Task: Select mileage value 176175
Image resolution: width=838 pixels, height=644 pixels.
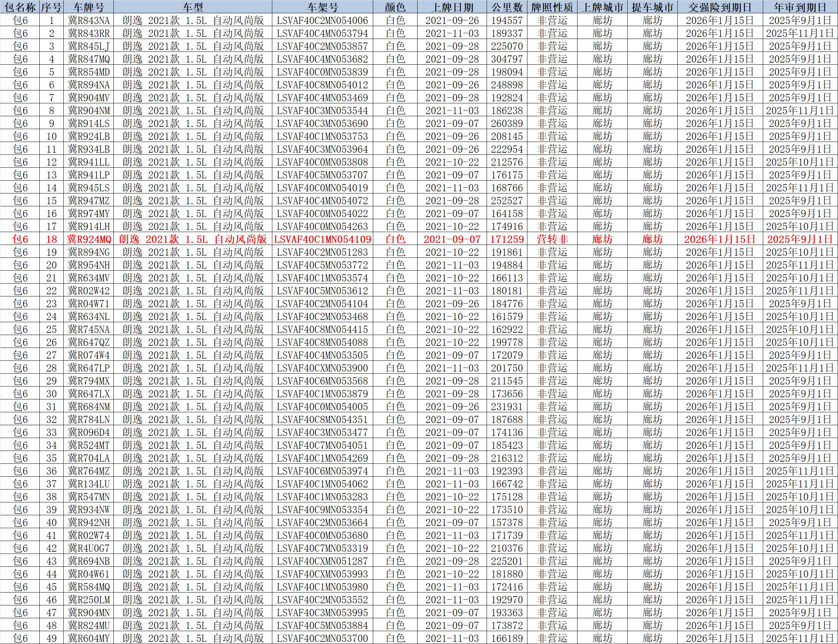Action: click(x=507, y=175)
